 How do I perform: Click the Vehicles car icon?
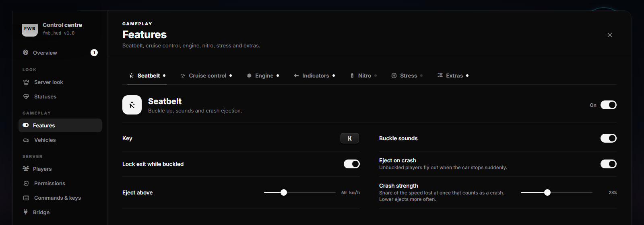tap(26, 140)
